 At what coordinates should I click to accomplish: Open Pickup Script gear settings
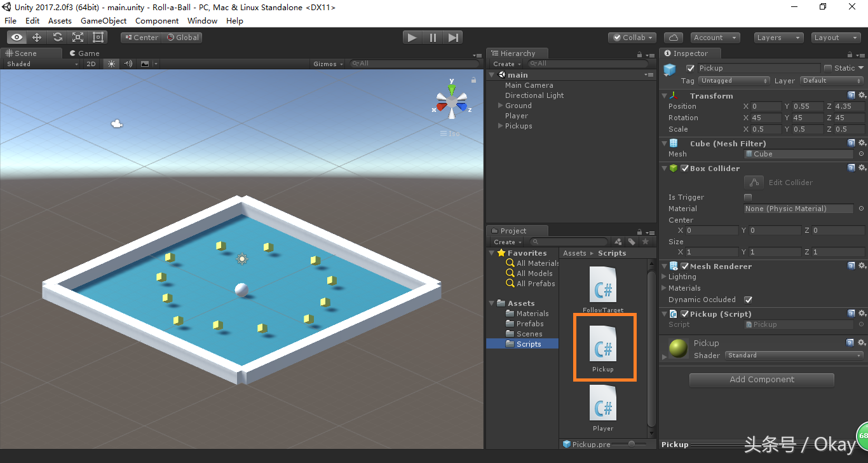[862, 314]
